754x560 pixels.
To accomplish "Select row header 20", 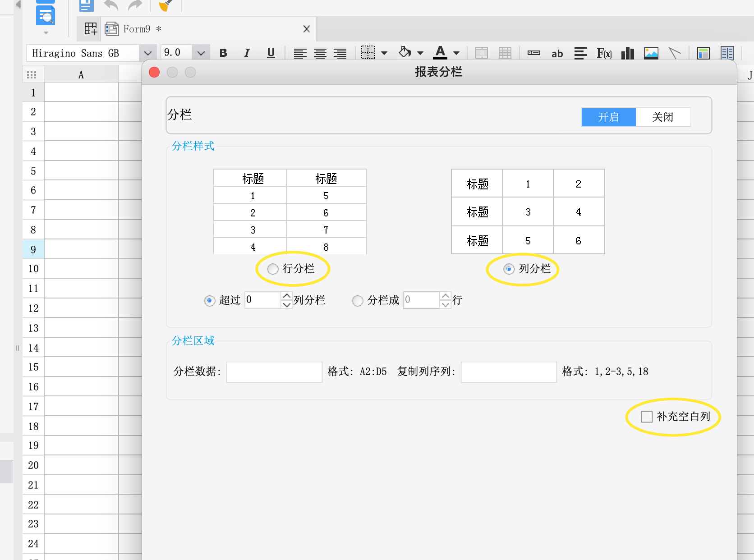I will tap(33, 465).
